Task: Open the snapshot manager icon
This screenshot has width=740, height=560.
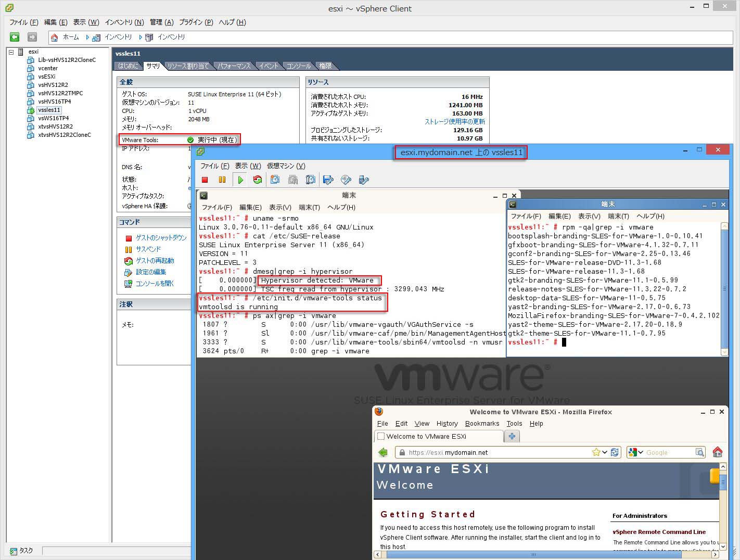Action: click(x=311, y=180)
